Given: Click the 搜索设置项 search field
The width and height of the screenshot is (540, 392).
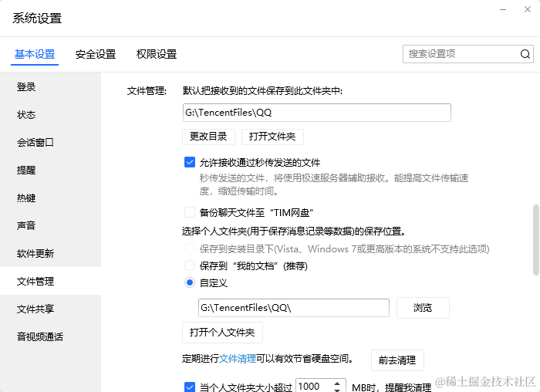Looking at the screenshot, I should (x=461, y=54).
